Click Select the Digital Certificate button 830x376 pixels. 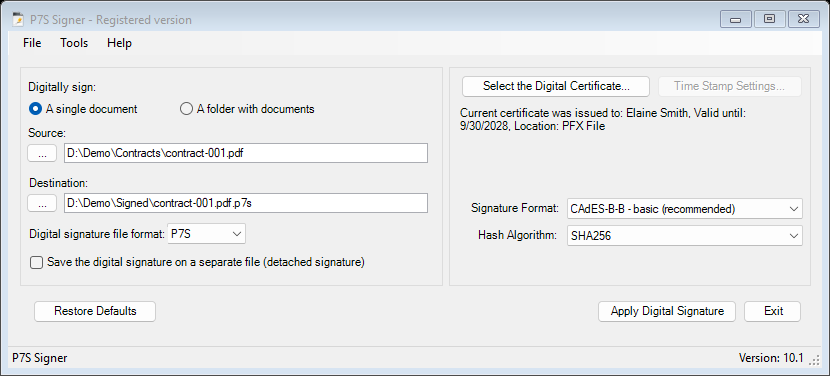click(x=556, y=86)
